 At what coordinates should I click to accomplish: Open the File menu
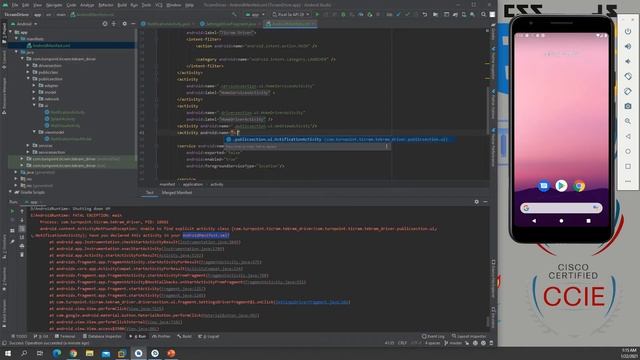15,5
